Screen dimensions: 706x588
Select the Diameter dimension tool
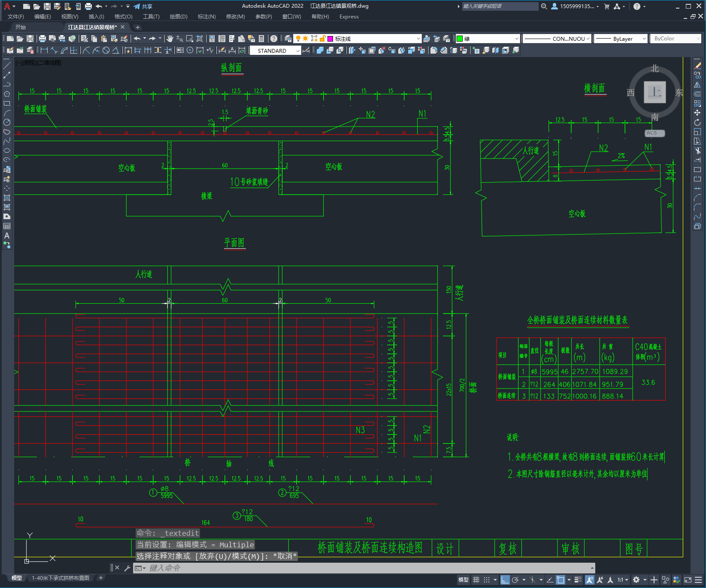106,50
